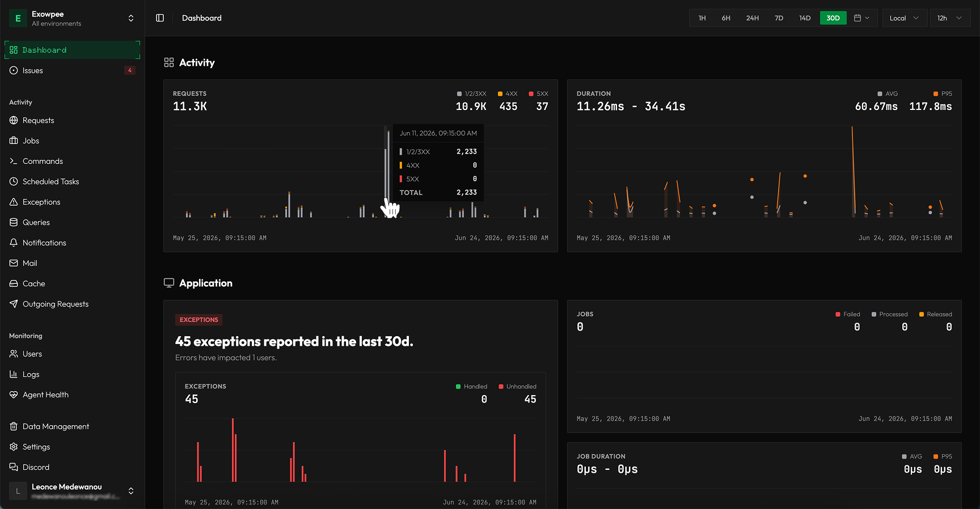
Task: Click the Commands terminal icon
Action: pos(14,161)
